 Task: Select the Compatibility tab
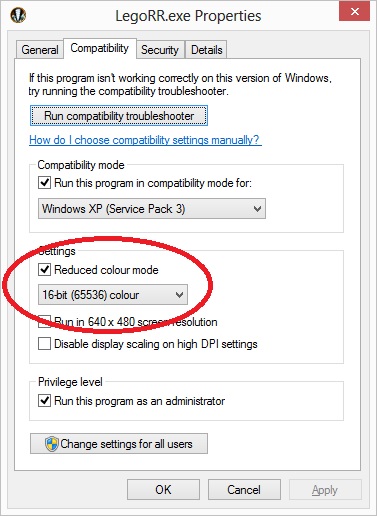pyautogui.click(x=100, y=48)
